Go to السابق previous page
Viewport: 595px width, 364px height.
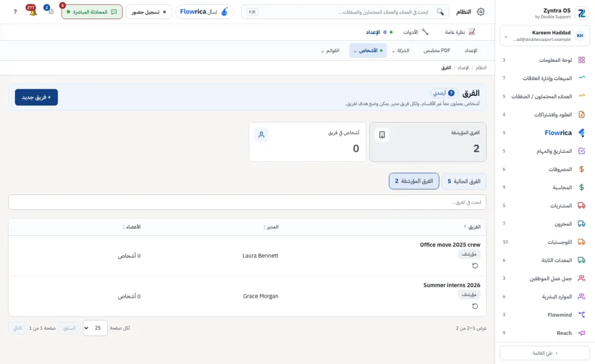pos(69,328)
